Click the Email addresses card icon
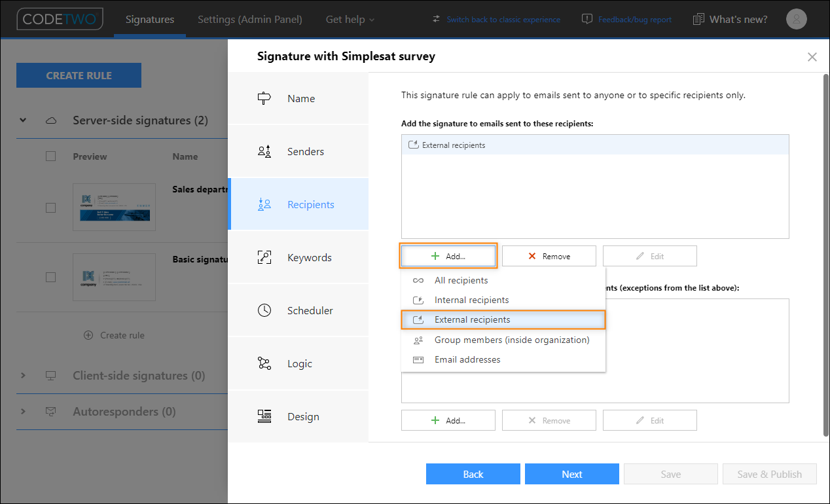 click(418, 360)
